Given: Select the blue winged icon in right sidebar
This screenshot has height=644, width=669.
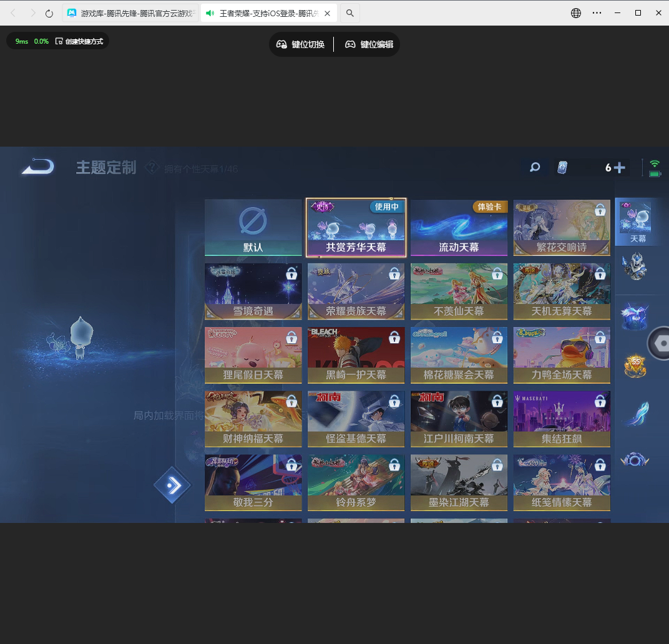Looking at the screenshot, I should [635, 317].
